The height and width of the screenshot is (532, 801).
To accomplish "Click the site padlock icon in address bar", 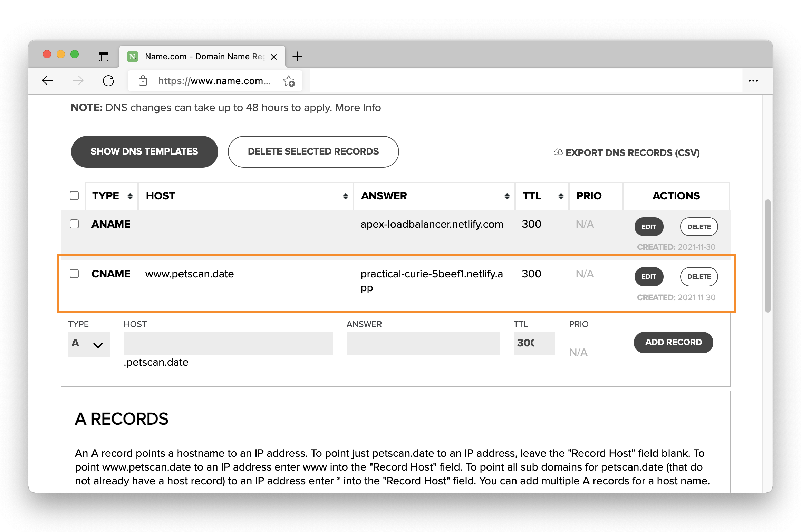I will 143,81.
